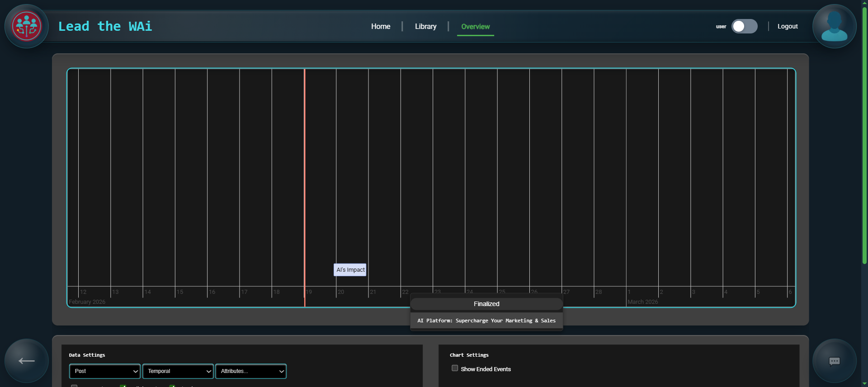The height and width of the screenshot is (387, 868).
Task: Click the Show Ended Events label text
Action: [x=486, y=369]
